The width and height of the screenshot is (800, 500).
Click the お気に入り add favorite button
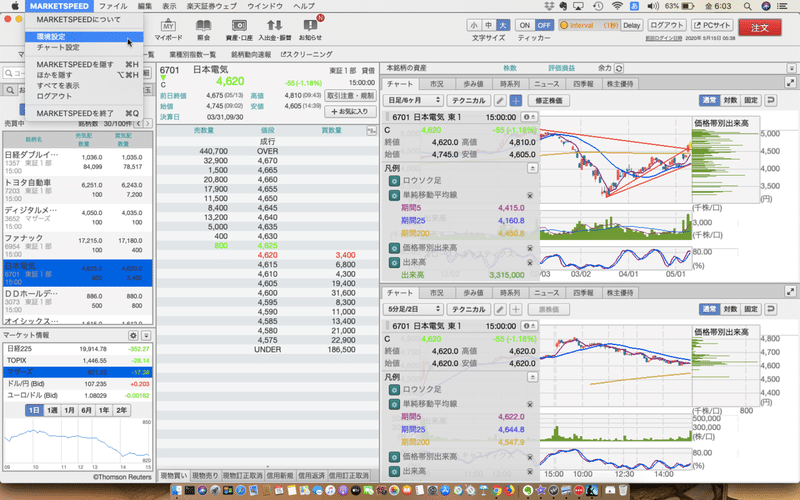(350, 111)
